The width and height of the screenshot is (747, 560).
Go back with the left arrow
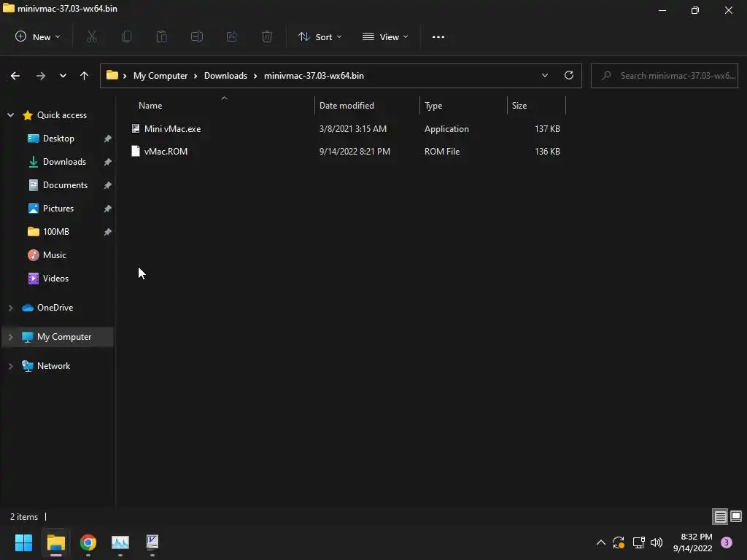pos(15,76)
